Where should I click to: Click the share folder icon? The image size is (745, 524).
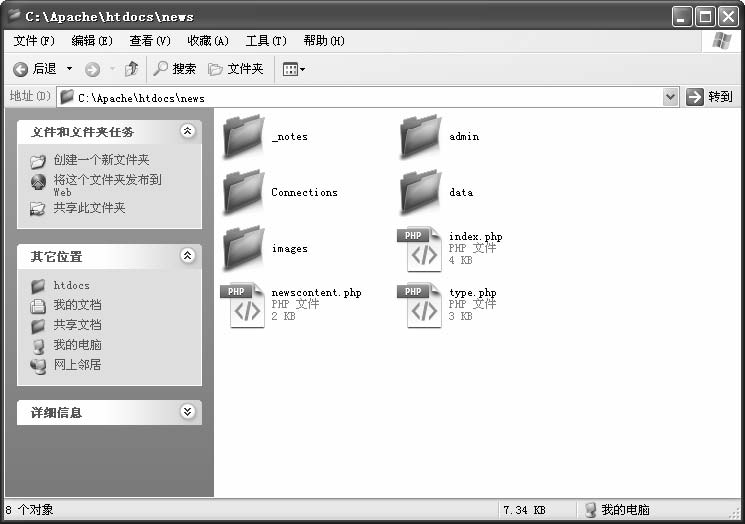(38, 209)
